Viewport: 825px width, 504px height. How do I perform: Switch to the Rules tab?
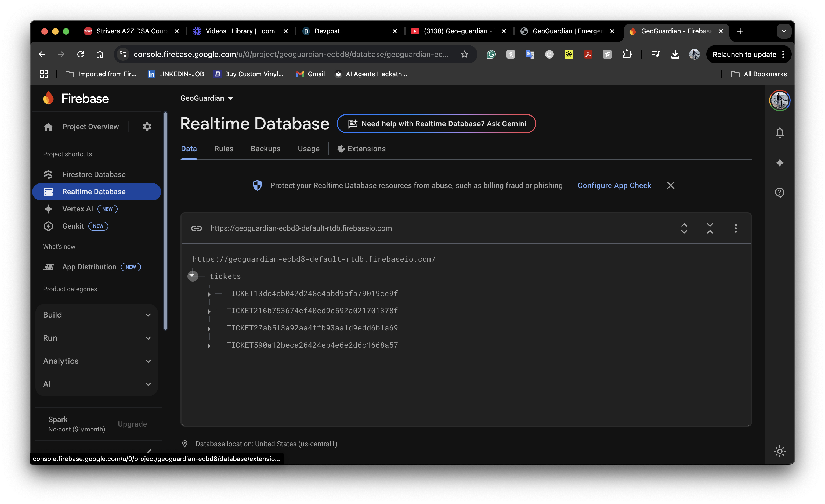[x=224, y=149]
